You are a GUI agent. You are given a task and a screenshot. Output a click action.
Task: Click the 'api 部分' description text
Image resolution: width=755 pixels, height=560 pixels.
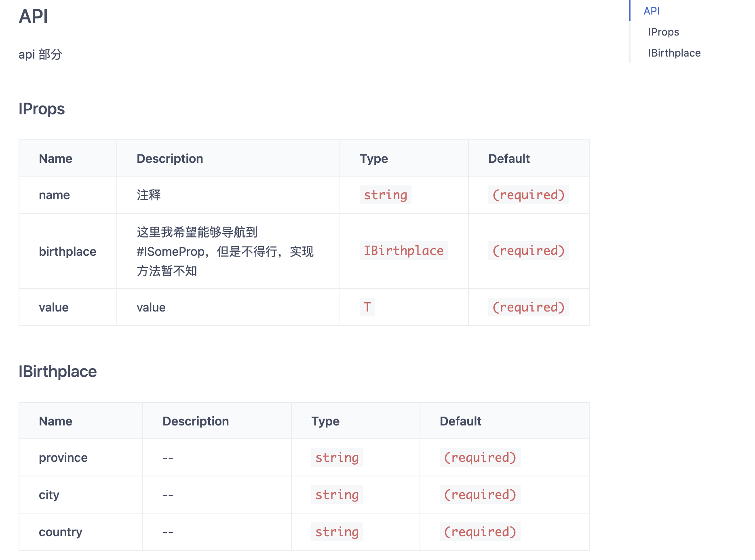(x=40, y=54)
